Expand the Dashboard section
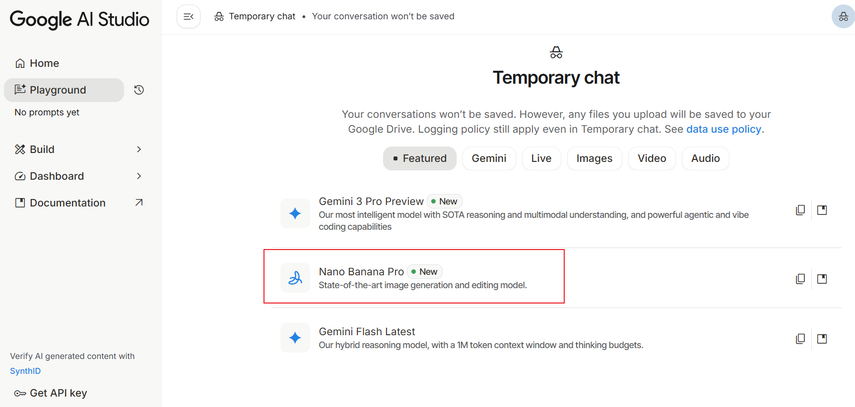Image resolution: width=855 pixels, height=407 pixels. [x=139, y=176]
